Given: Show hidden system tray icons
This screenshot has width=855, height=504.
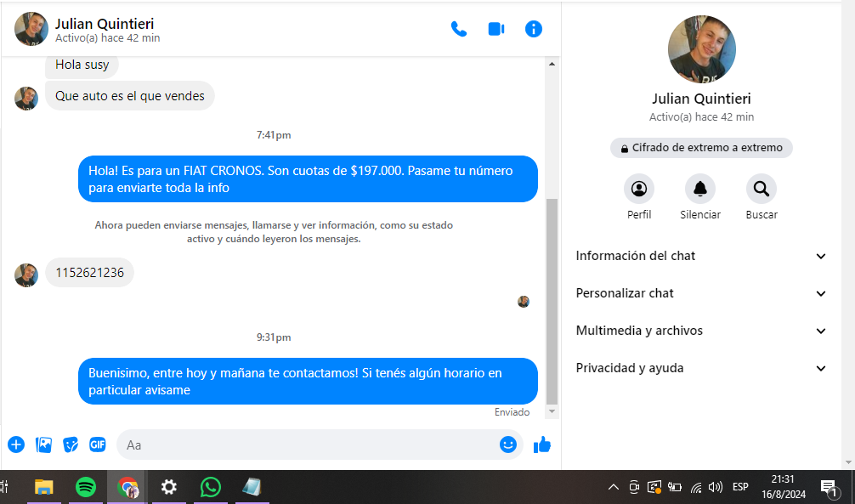Looking at the screenshot, I should [614, 487].
